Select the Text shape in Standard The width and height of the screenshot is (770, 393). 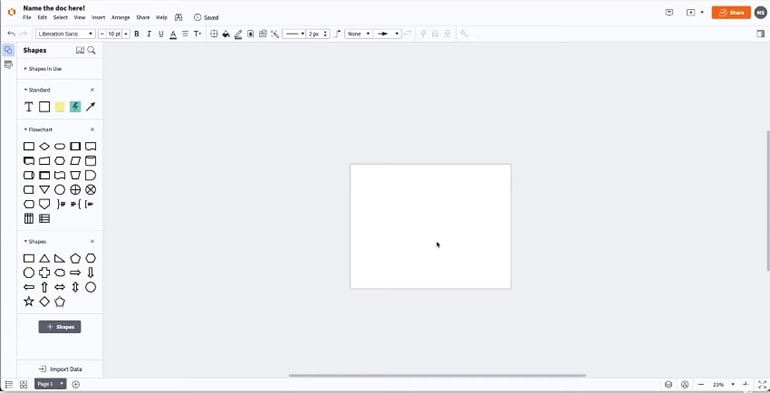[28, 107]
